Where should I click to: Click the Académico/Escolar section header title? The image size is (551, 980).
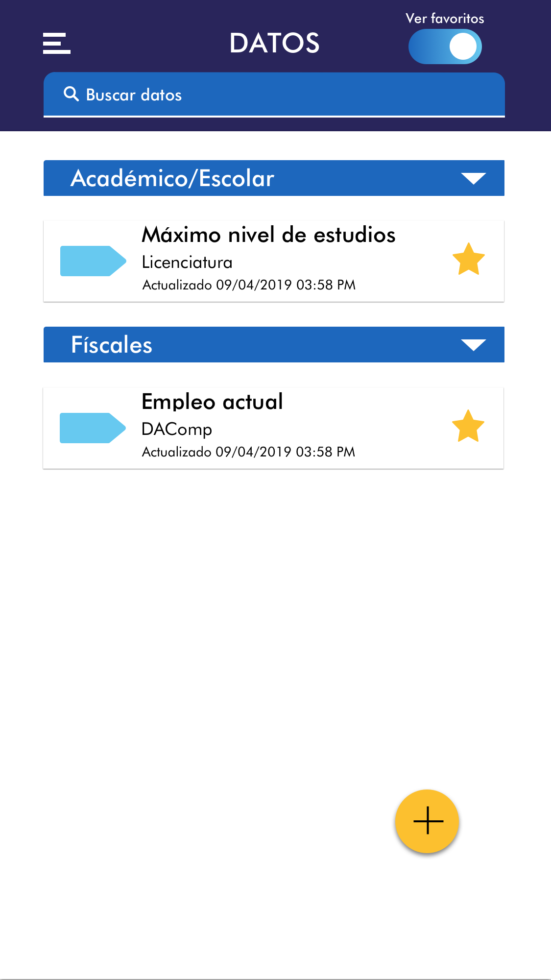[172, 178]
